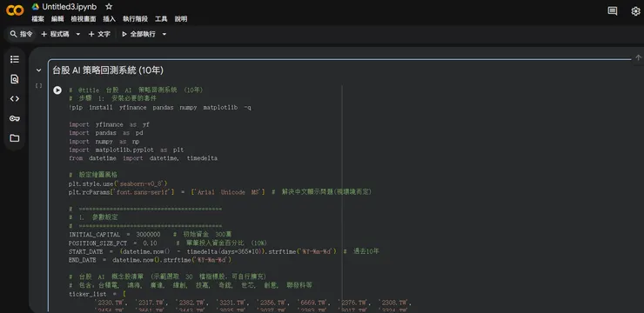
Task: Open the 程式碼 dropdown arrow
Action: click(x=78, y=34)
